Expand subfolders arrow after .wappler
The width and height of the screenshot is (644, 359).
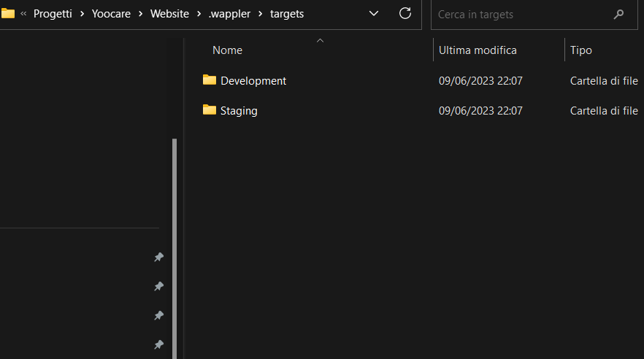tap(261, 14)
